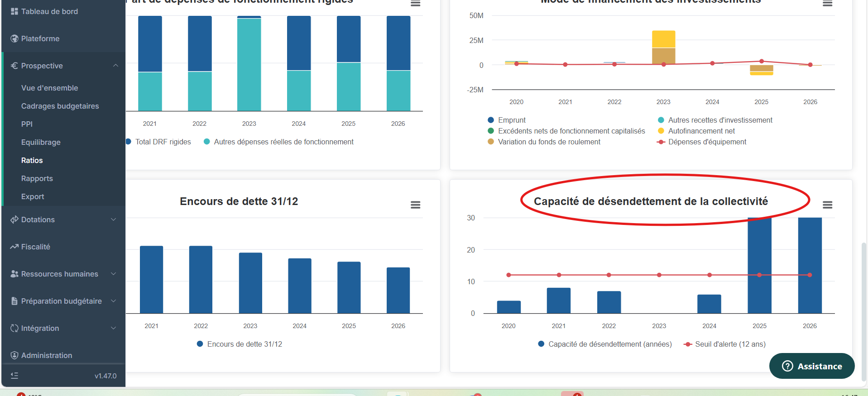Open the Encours de dette chart menu

pyautogui.click(x=415, y=205)
